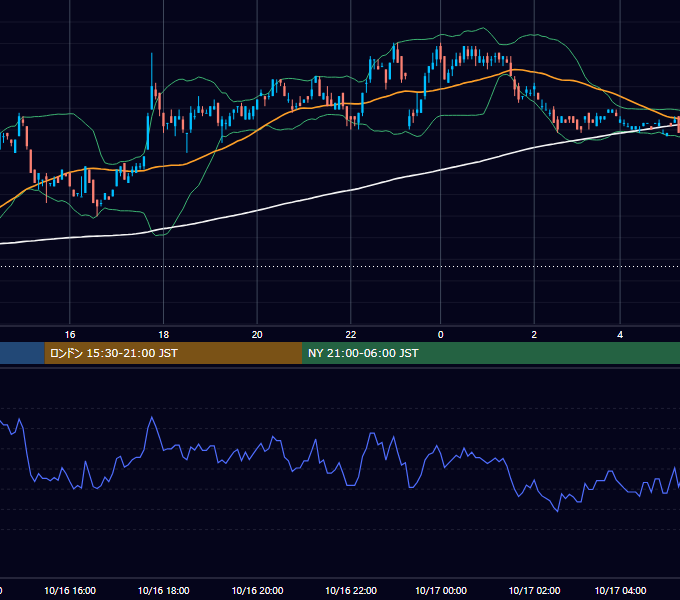Click the blue session bar before London
Image resolution: width=680 pixels, height=600 pixels.
tap(22, 353)
